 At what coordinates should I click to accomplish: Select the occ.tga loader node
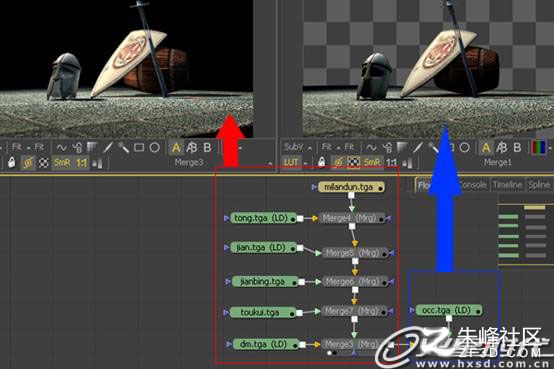pyautogui.click(x=448, y=310)
